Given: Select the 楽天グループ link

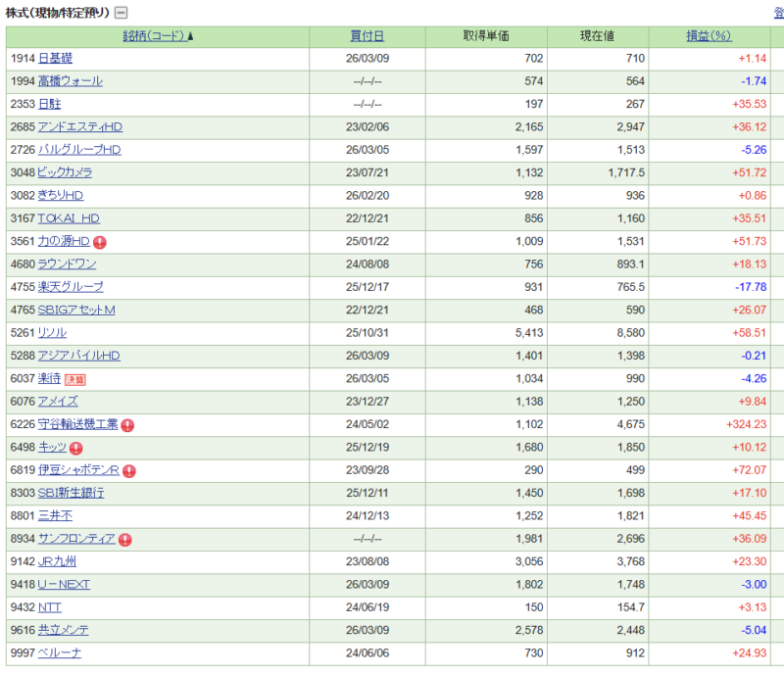Looking at the screenshot, I should coord(70,287).
